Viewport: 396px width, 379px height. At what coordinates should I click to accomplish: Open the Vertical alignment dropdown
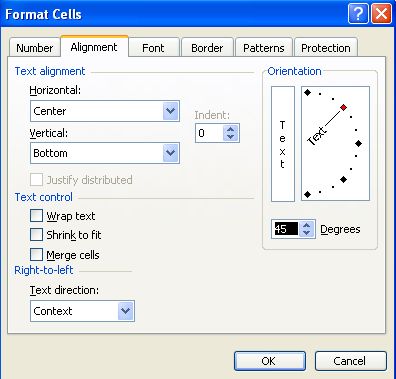171,153
